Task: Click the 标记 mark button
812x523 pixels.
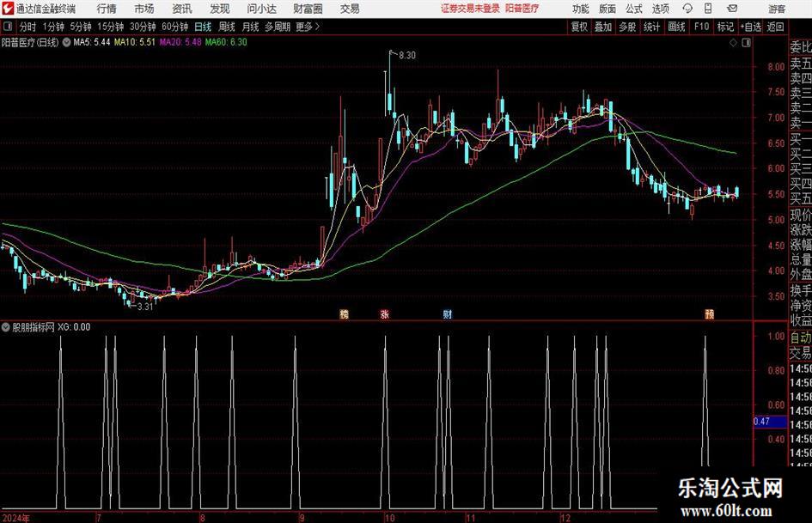Action: 725,27
